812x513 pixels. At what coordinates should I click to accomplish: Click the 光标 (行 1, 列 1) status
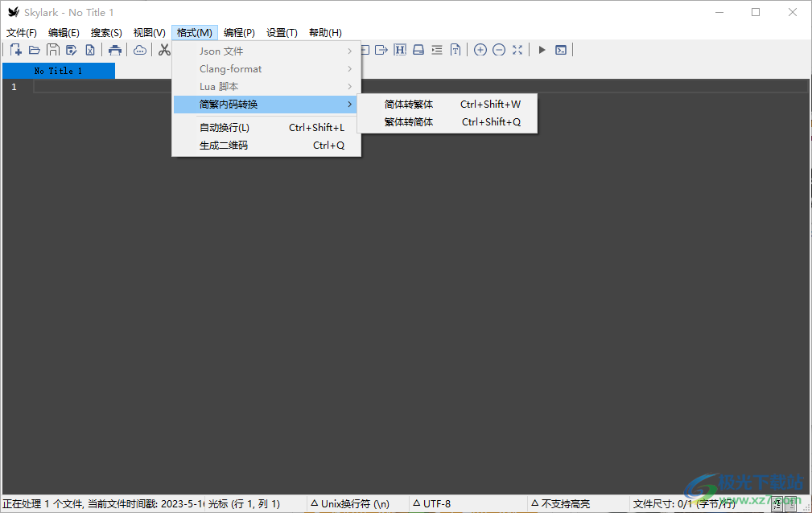[x=244, y=503]
